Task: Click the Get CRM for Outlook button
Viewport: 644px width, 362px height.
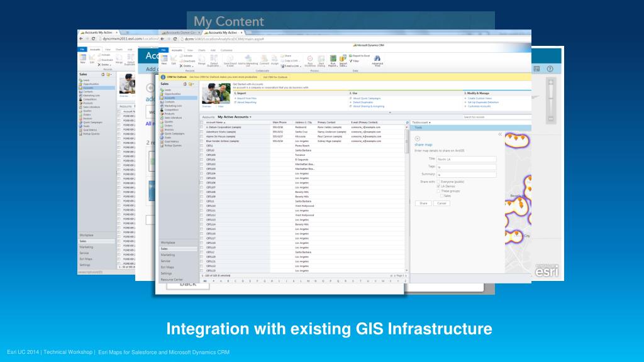Action: [x=275, y=77]
